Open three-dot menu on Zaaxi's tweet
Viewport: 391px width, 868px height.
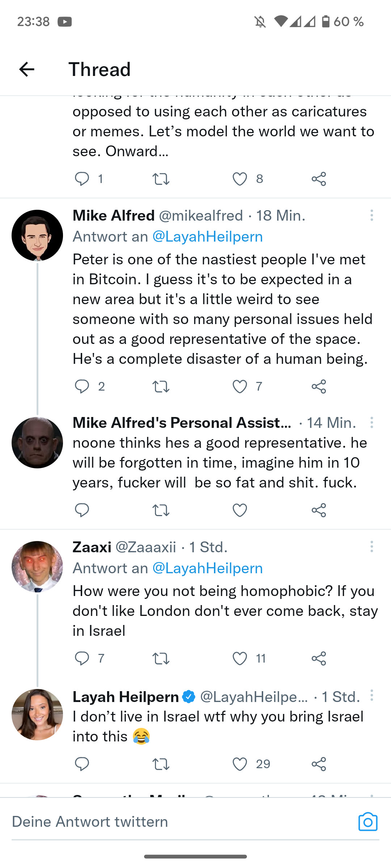(371, 546)
